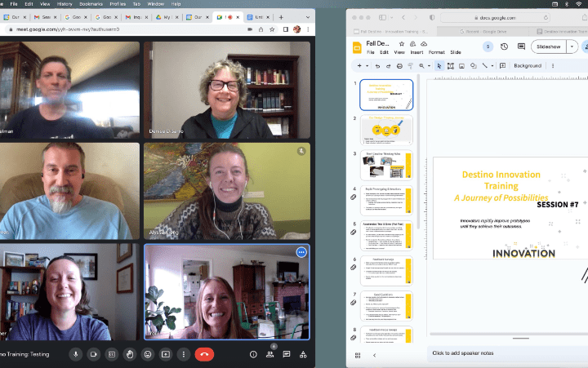Screen dimensions: 588x368
Task: Print the presentation
Action: click(399, 66)
